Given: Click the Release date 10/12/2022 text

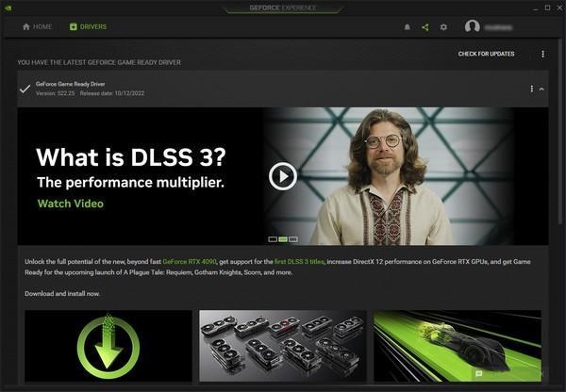Looking at the screenshot, I should (112, 93).
